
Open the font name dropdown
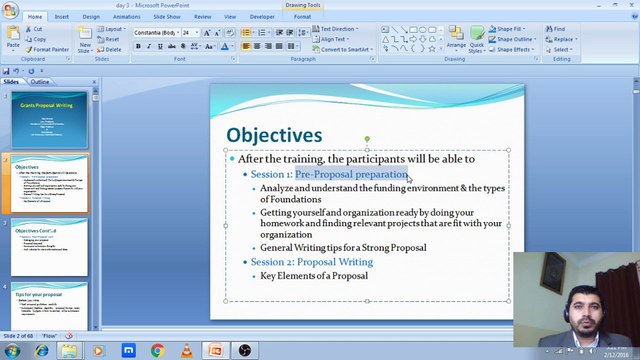pos(178,33)
